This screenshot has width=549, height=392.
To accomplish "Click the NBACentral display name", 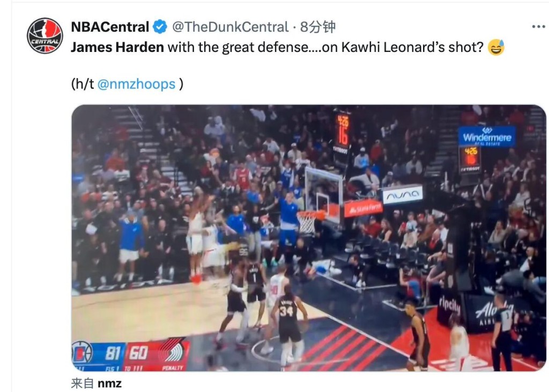I will tap(110, 27).
